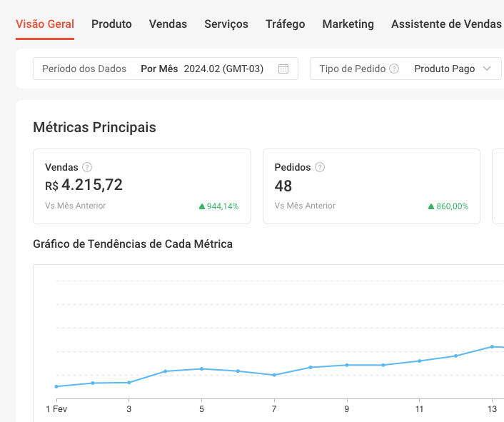Switch to the Visão Geral tab

[45, 24]
